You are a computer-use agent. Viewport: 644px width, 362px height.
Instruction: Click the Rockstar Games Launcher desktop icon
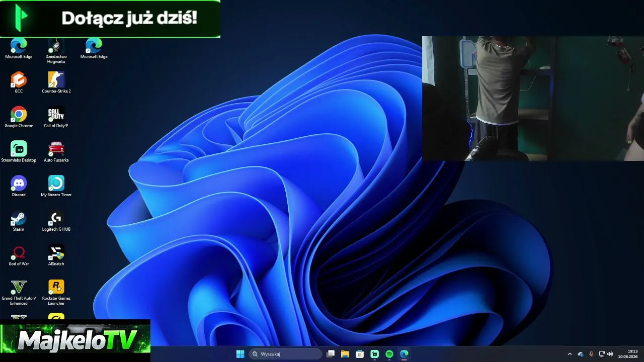click(x=56, y=293)
